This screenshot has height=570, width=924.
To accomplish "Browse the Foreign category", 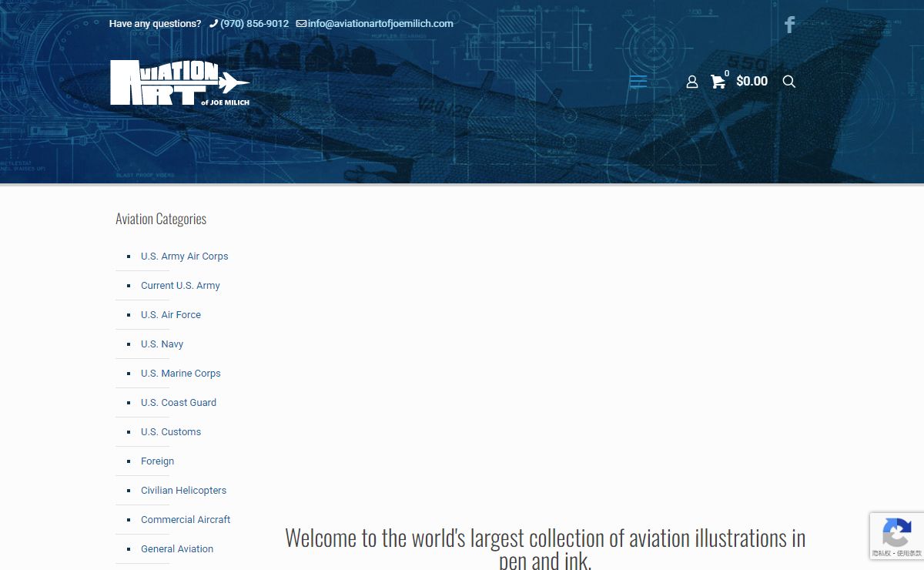I will pos(157,461).
